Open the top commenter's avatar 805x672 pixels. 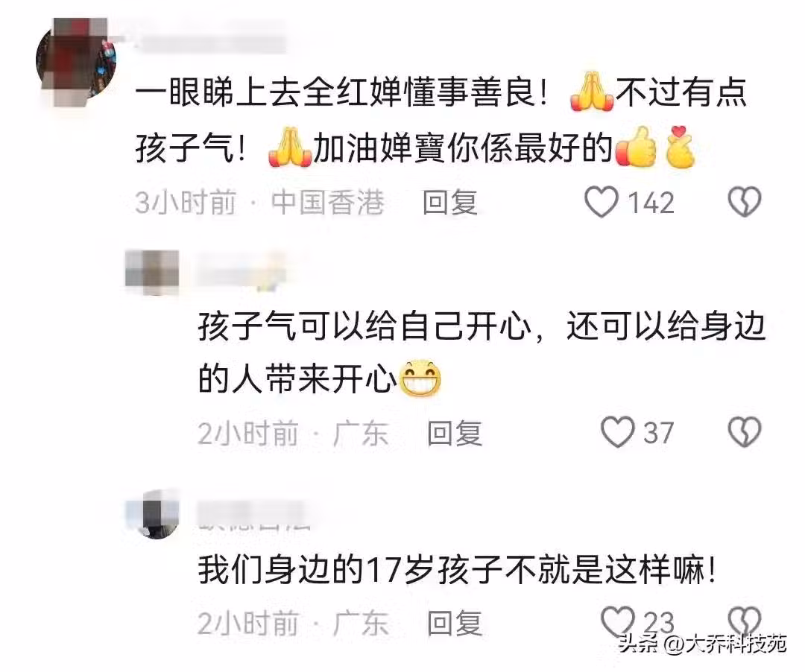click(77, 62)
